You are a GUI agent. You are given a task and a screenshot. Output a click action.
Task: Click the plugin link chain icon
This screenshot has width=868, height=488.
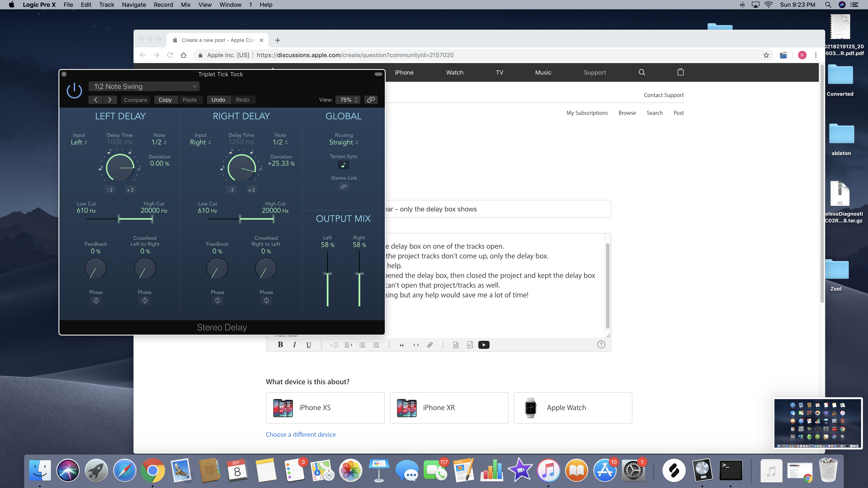coord(371,100)
